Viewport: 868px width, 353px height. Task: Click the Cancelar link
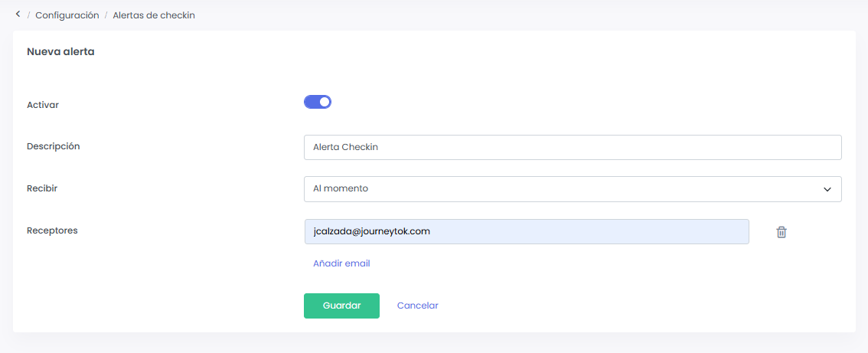417,306
